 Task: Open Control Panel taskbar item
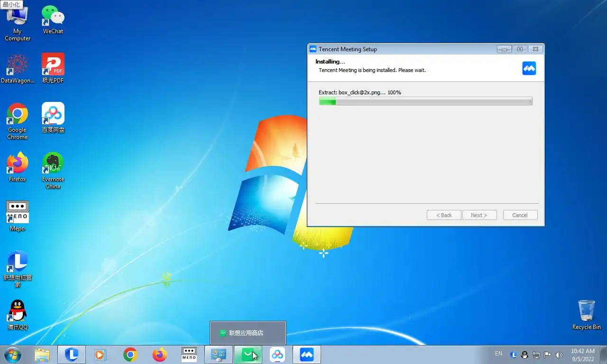point(219,355)
